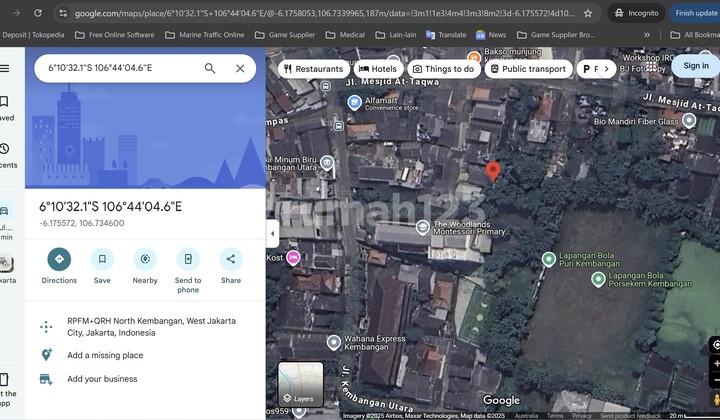View site information icon in address bar

(x=63, y=13)
